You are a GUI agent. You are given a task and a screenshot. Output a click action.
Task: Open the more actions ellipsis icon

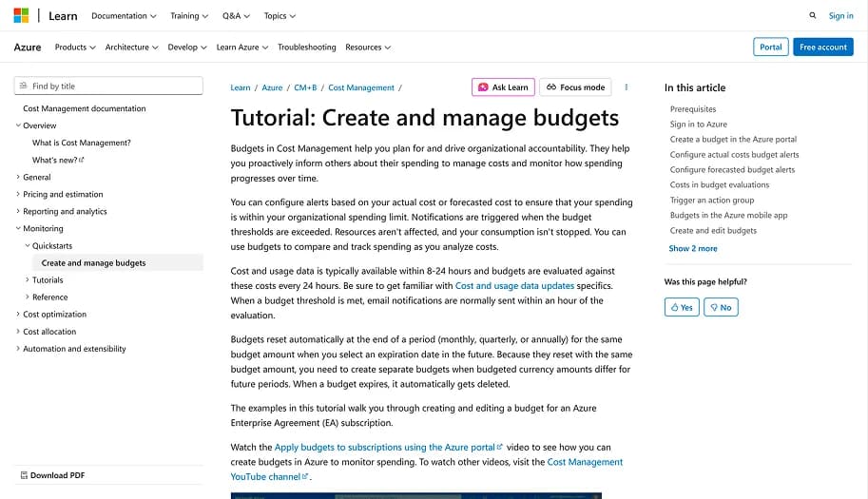coord(627,87)
